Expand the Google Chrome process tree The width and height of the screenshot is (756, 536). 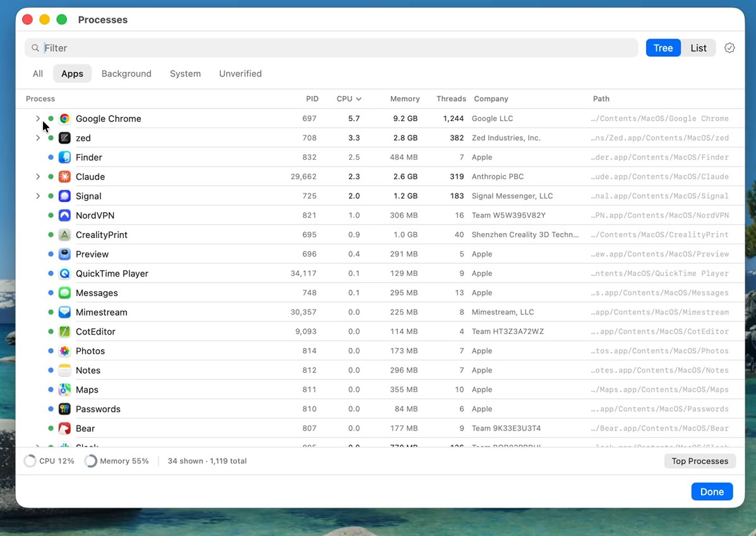[38, 119]
